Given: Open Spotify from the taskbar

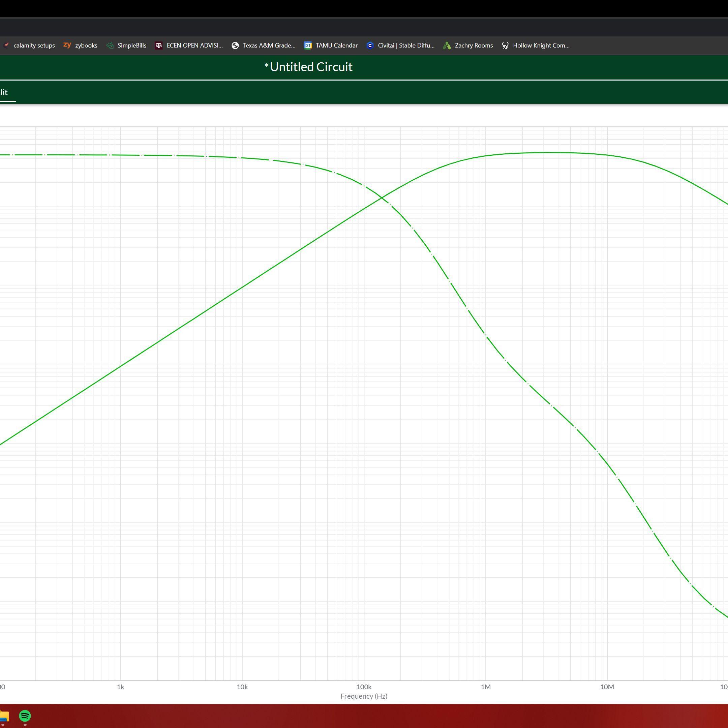Looking at the screenshot, I should click(25, 716).
